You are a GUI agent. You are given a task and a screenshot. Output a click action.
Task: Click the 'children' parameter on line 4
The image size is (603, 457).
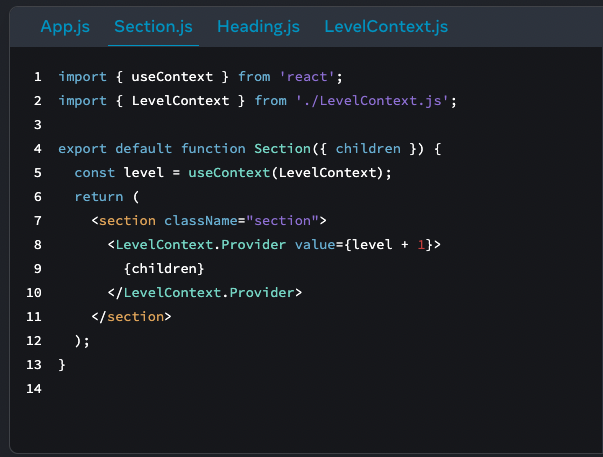[x=368, y=148]
